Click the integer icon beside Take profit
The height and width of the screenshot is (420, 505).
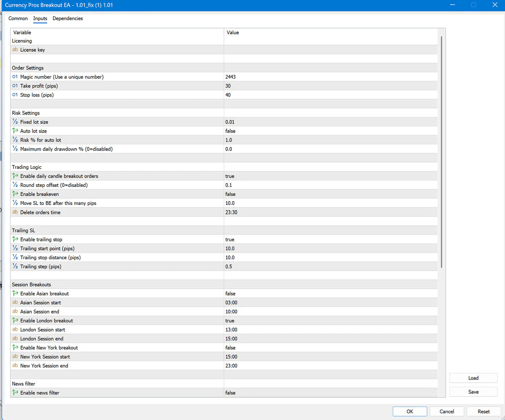click(x=15, y=86)
